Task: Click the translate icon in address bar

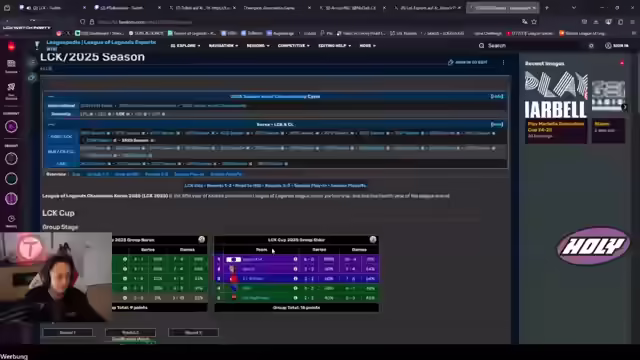Action: 524,22
